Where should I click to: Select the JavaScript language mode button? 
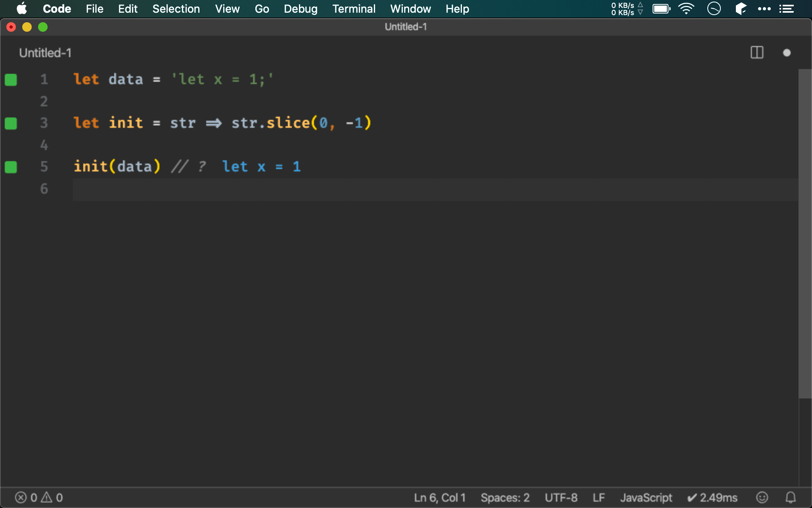coord(647,497)
